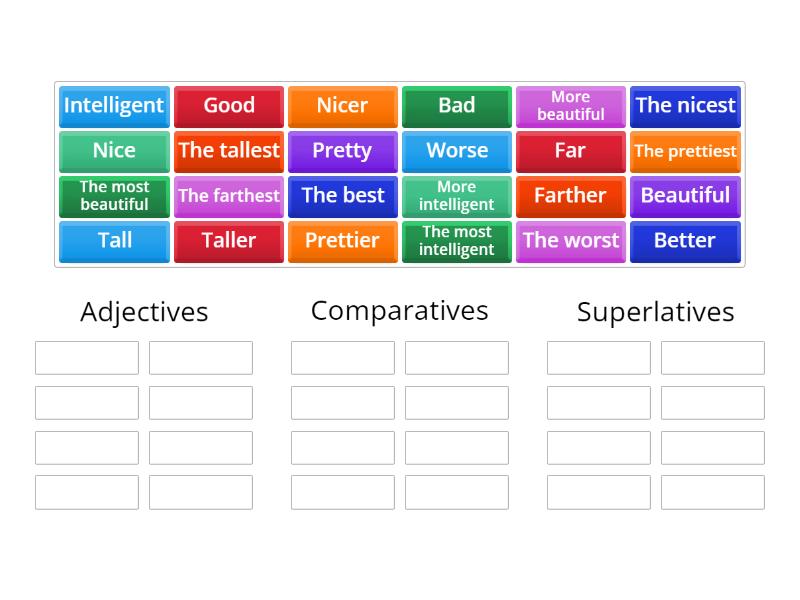Image resolution: width=800 pixels, height=600 pixels.
Task: Select The tallest tile
Action: (228, 151)
